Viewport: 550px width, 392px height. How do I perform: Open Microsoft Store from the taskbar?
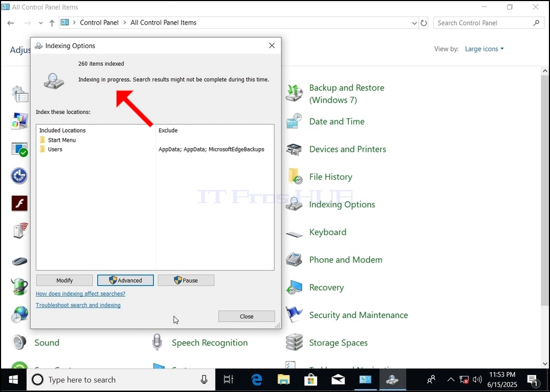point(311,380)
